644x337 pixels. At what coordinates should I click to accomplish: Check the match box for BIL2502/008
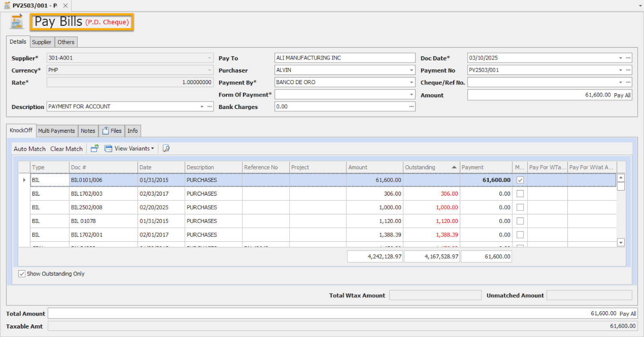point(520,208)
